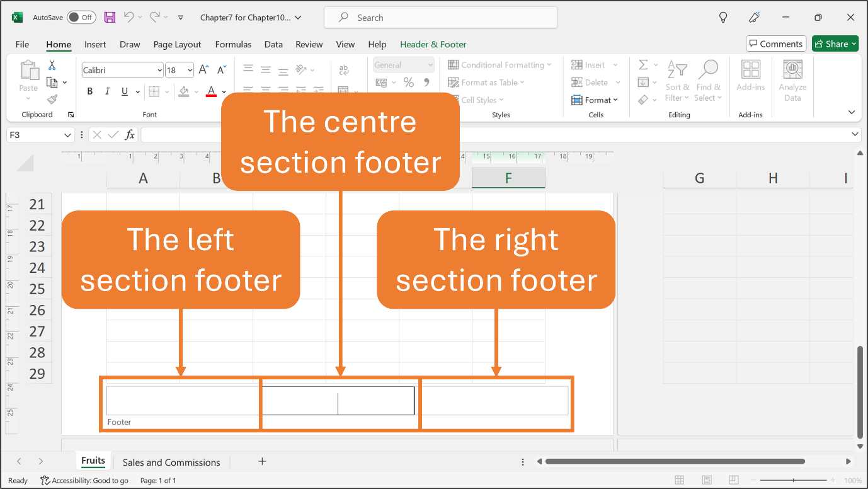Expand the font size dropdown
Viewport: 868px width, 489px height.
(x=190, y=71)
